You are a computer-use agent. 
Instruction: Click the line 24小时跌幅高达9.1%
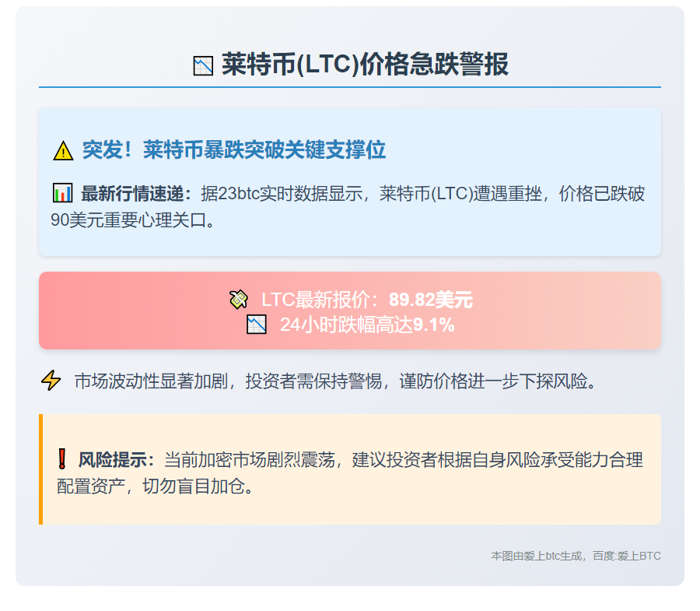367,325
